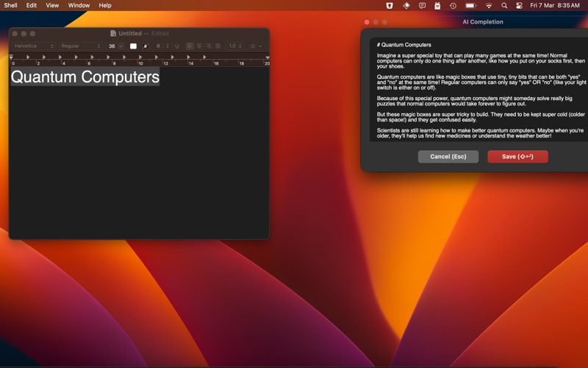Image resolution: width=588 pixels, height=368 pixels.
Task: Toggle bold formatting in TextEdit
Action: click(x=158, y=46)
